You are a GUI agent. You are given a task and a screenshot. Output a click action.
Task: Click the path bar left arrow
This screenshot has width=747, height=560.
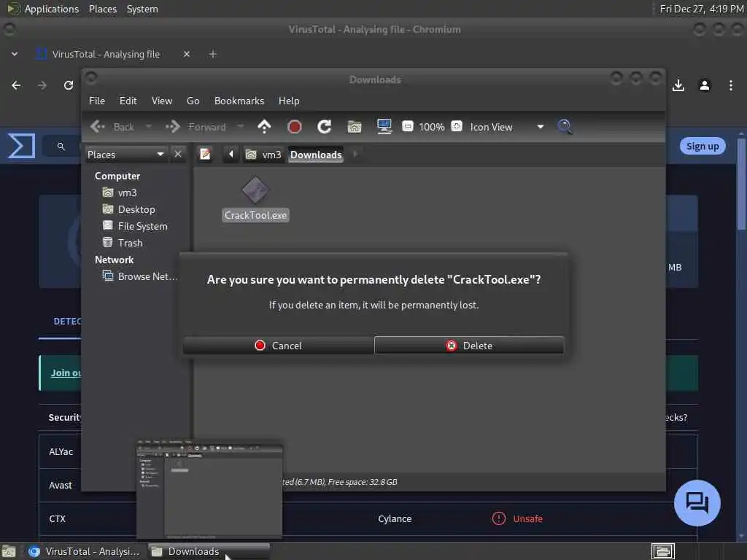[231, 155]
